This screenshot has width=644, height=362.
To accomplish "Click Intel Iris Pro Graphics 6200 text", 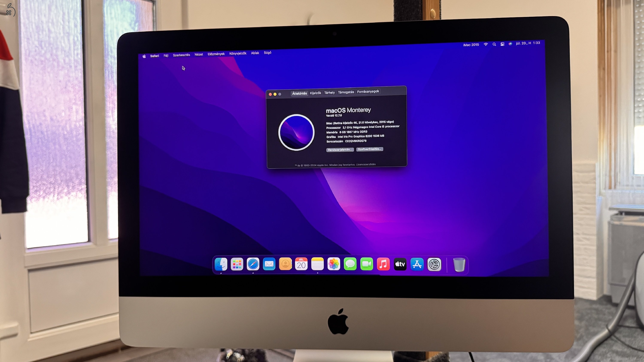I will point(361,136).
